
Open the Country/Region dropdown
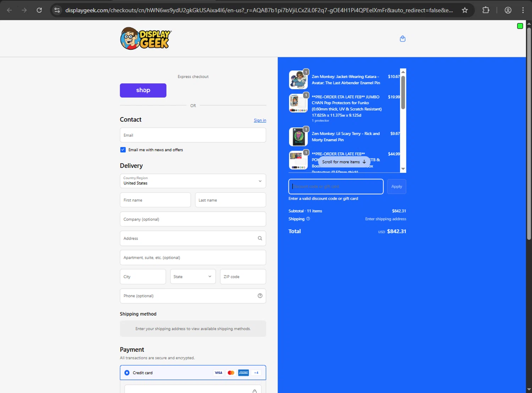pyautogui.click(x=193, y=181)
